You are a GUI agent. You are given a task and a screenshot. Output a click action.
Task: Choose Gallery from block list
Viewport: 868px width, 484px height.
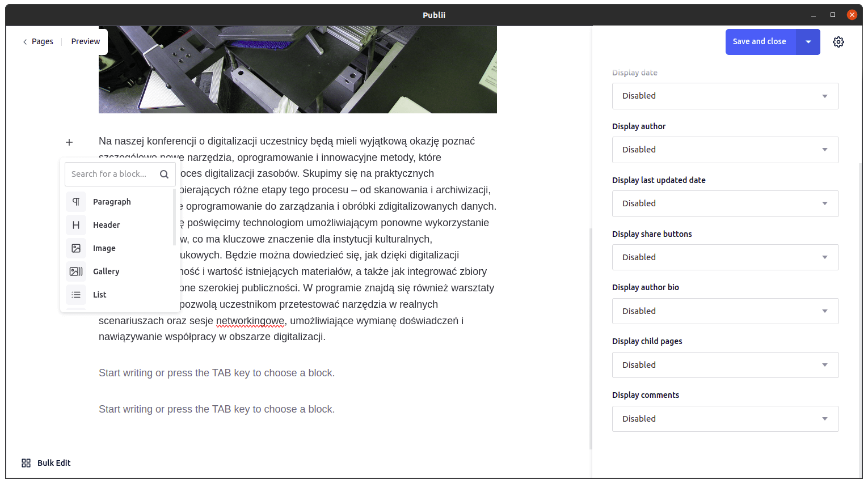pyautogui.click(x=106, y=271)
